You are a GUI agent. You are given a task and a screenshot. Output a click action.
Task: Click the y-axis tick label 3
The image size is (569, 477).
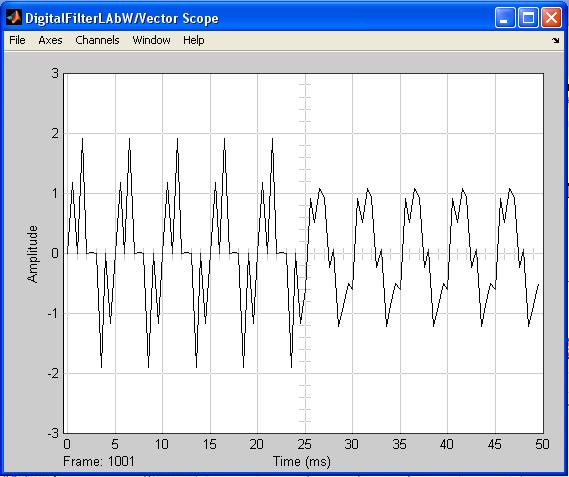click(55, 73)
